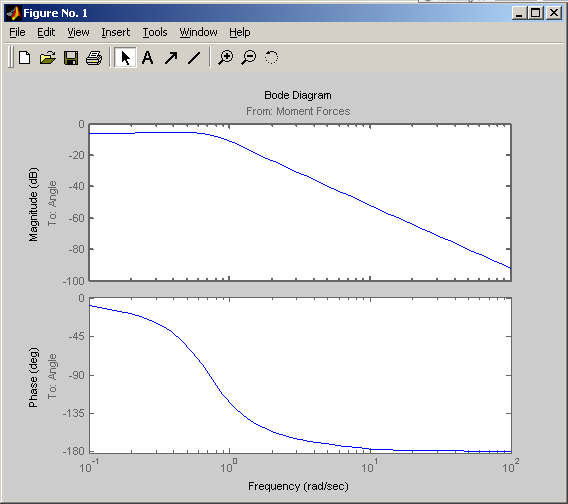Activate the Rotate 3D tool
568x504 pixels.
[x=271, y=58]
